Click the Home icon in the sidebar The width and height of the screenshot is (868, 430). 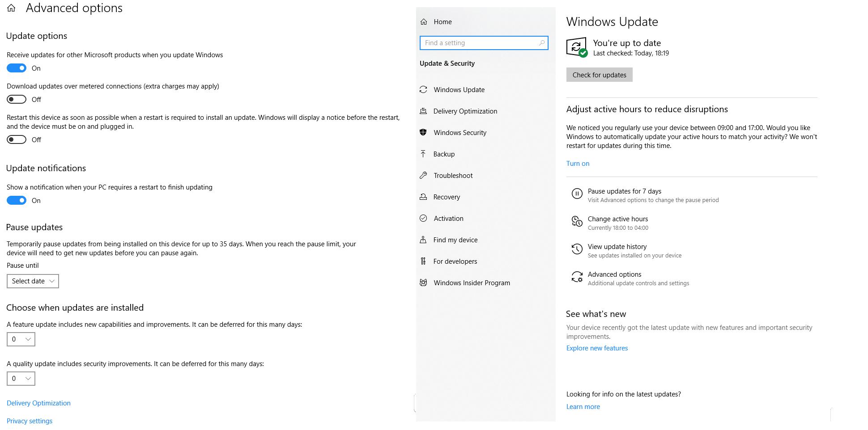[424, 22]
